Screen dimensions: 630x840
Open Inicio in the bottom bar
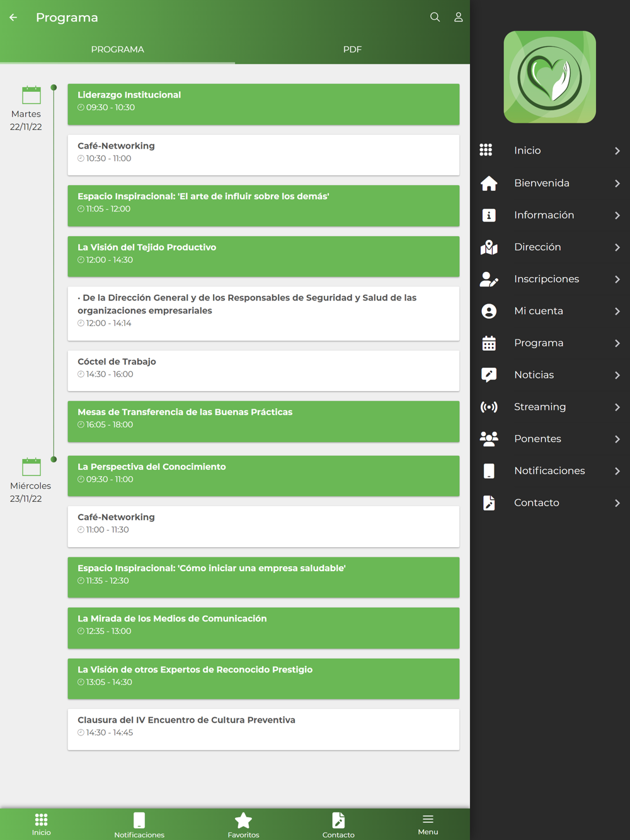42,824
